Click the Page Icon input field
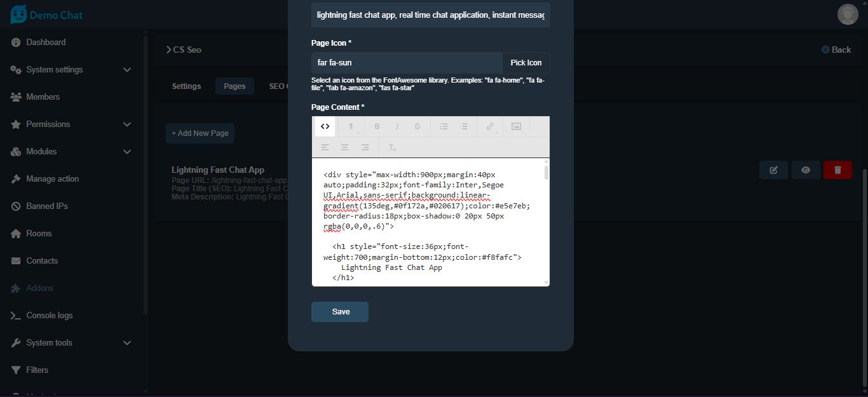This screenshot has width=868, height=397. tap(407, 63)
